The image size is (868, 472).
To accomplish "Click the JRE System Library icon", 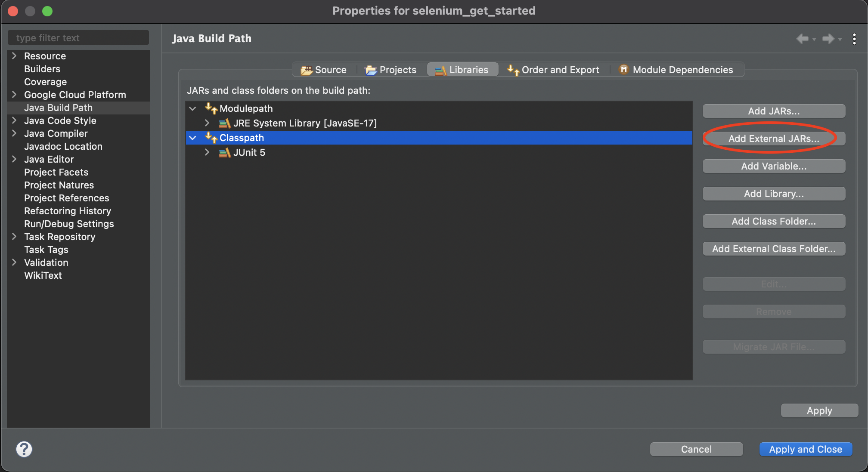I will pyautogui.click(x=225, y=123).
